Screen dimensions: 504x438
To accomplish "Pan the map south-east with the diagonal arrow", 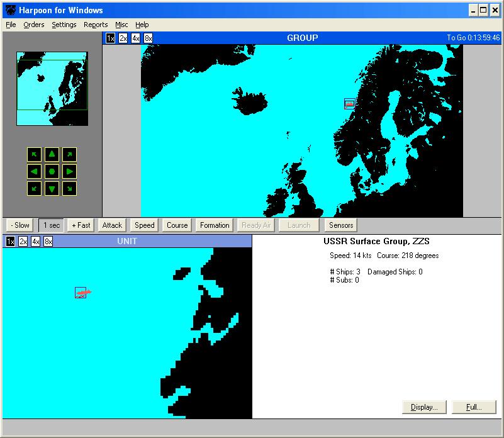I will click(69, 188).
